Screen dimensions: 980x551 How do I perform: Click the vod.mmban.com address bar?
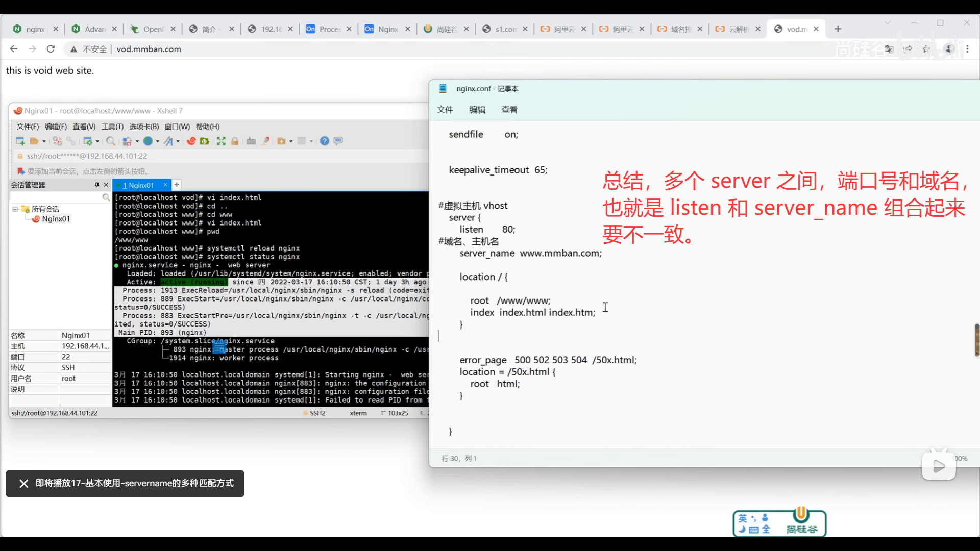pyautogui.click(x=149, y=49)
